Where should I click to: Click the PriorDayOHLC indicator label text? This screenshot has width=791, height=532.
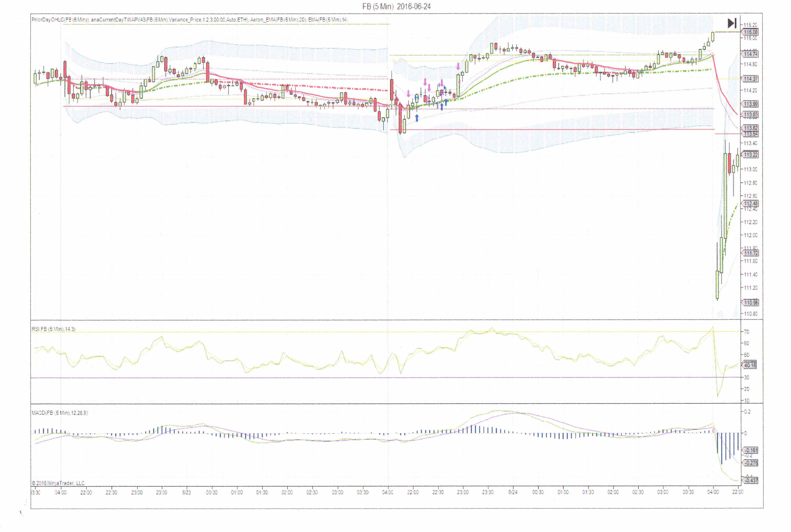[61, 20]
